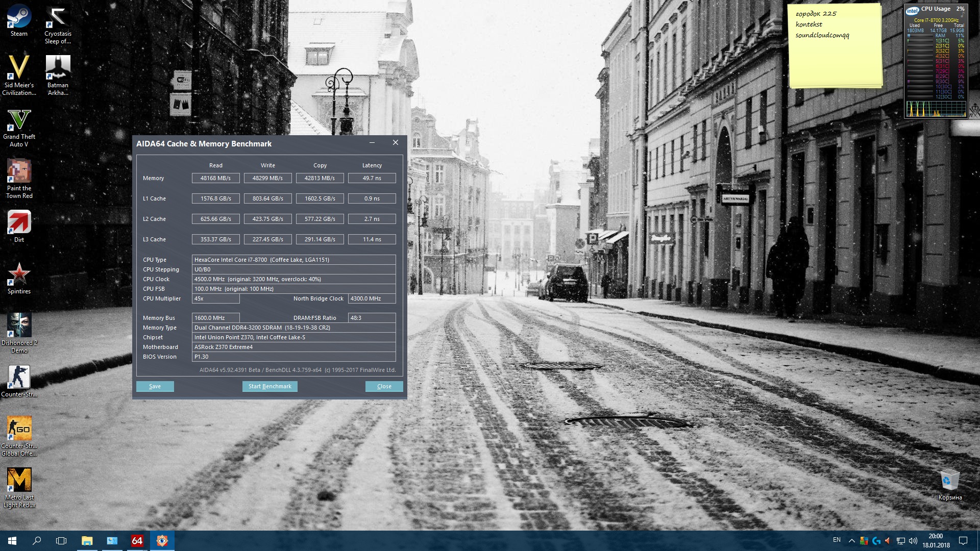
Task: Open the Windows Start menu
Action: (12, 541)
